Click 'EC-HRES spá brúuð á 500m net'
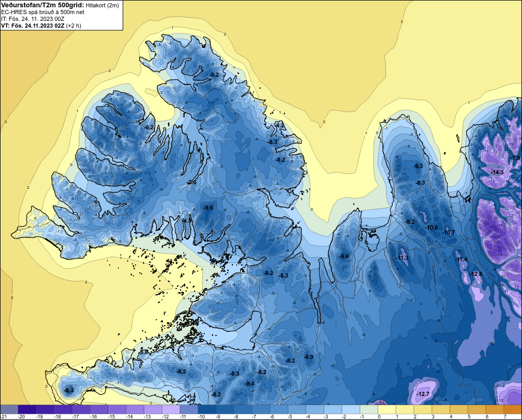 [x=43, y=13]
